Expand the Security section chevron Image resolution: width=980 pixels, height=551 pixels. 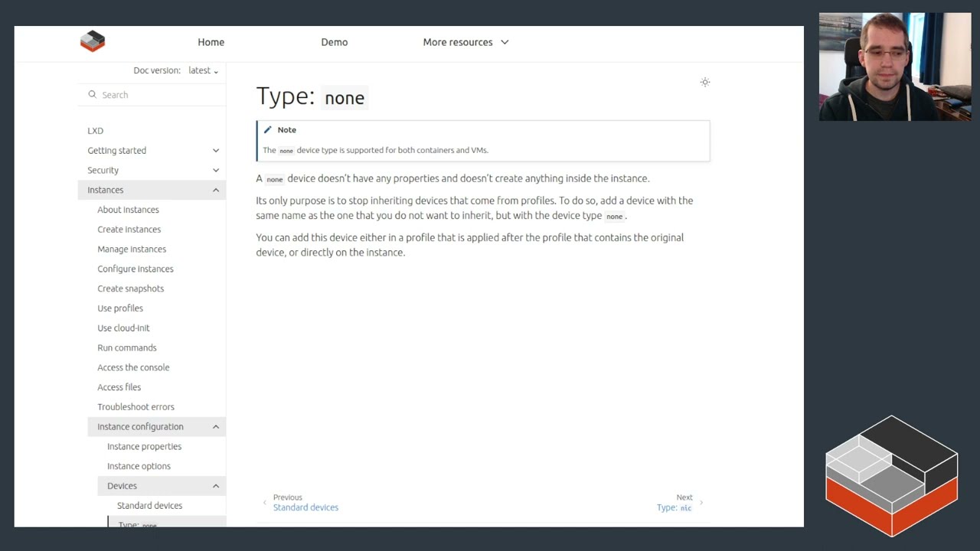[215, 171]
